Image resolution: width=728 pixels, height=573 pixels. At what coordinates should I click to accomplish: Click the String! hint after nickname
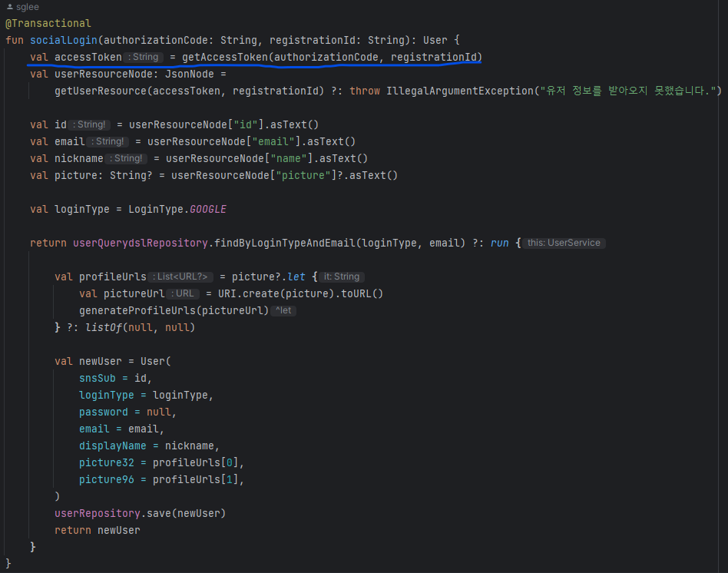pyautogui.click(x=126, y=158)
